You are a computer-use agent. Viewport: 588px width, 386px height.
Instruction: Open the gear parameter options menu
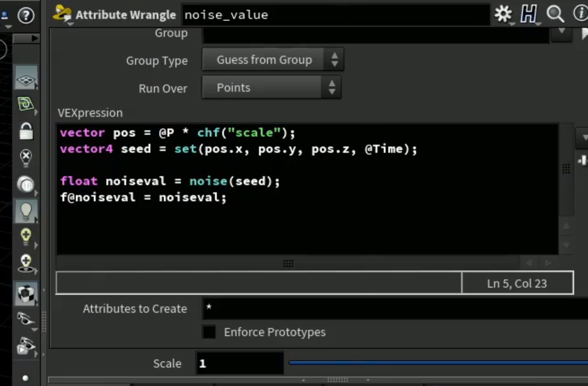pos(503,14)
